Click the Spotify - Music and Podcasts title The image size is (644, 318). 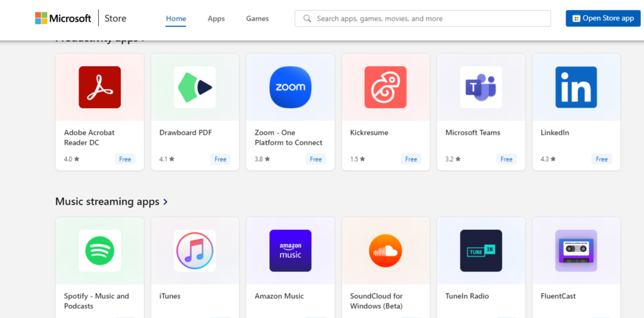tap(96, 301)
